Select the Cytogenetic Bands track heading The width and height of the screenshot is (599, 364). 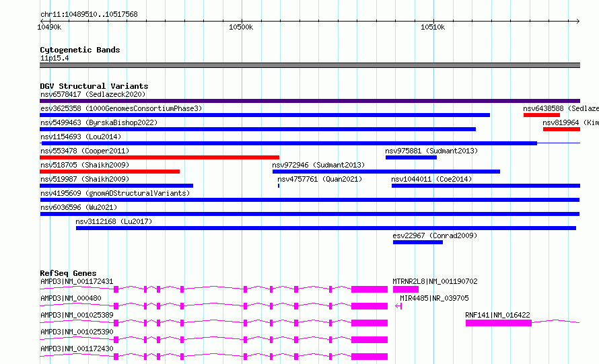pos(80,50)
